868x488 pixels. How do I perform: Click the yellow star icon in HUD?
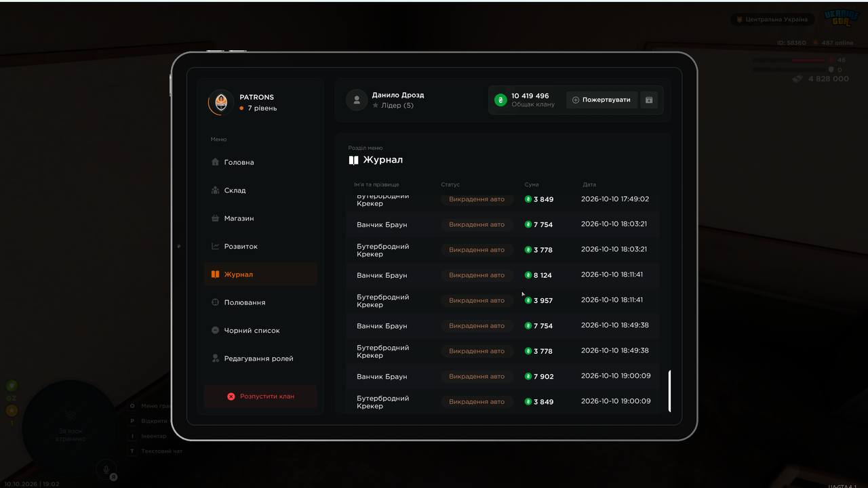point(12,411)
